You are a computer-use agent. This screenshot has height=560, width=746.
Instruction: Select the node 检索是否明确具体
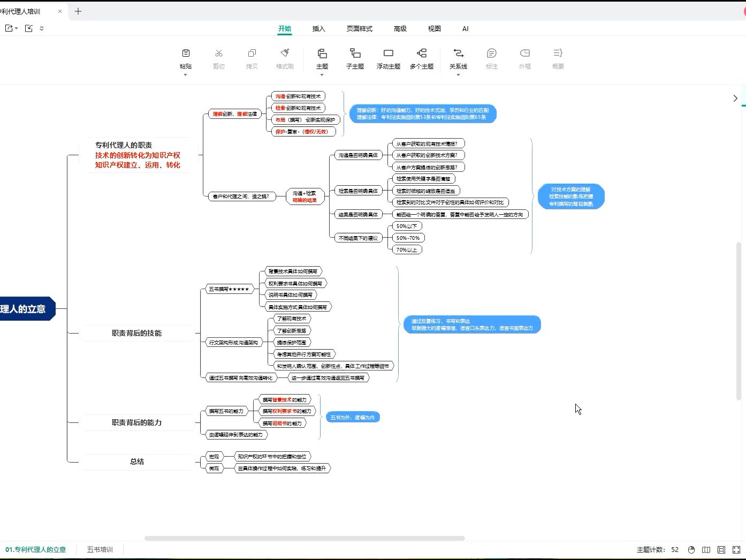[358, 191]
